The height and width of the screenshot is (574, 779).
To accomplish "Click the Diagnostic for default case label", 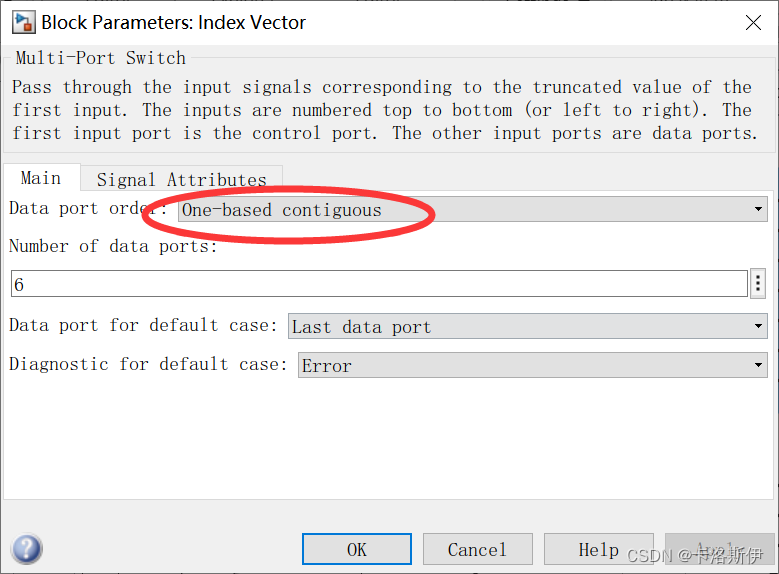I will pos(148,364).
